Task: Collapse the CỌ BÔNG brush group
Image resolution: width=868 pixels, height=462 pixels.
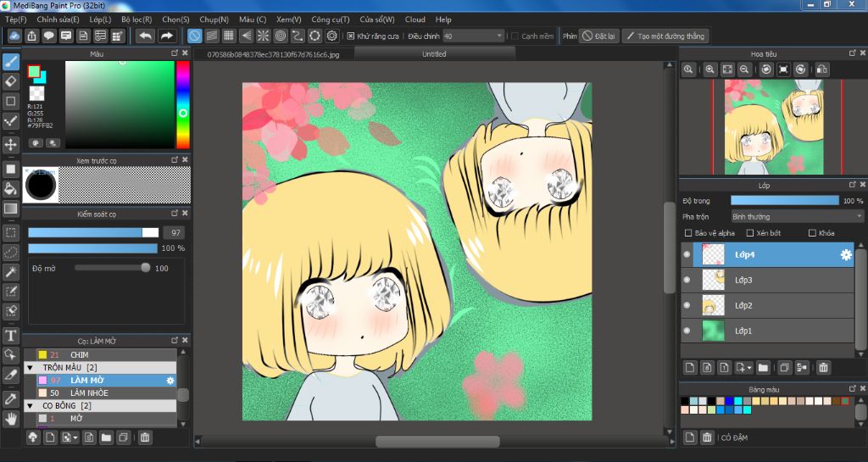Action: [x=30, y=405]
